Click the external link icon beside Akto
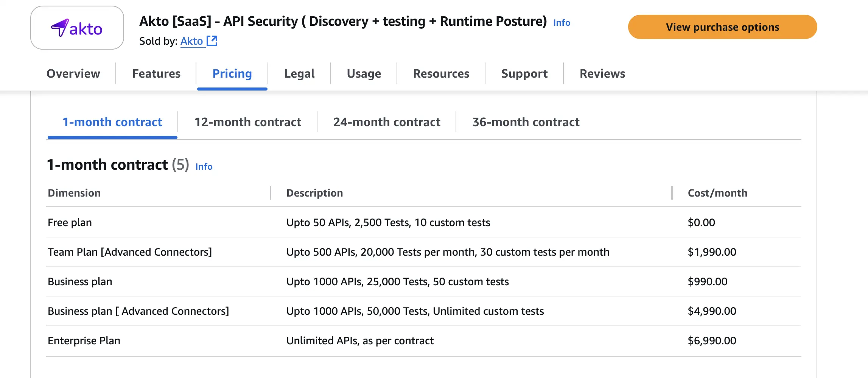 point(212,41)
